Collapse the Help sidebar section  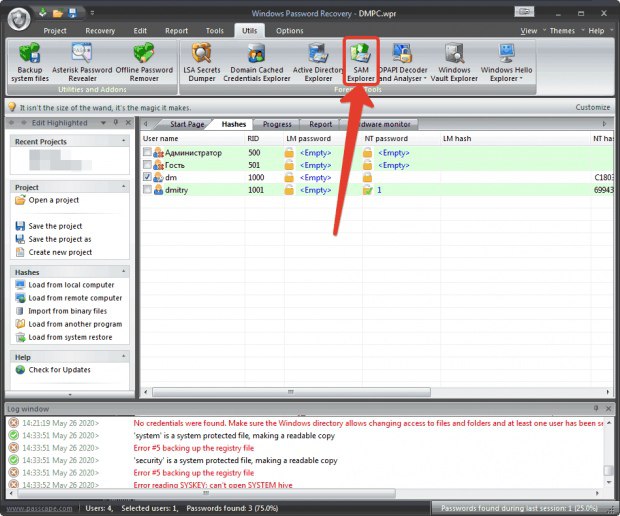(124, 356)
